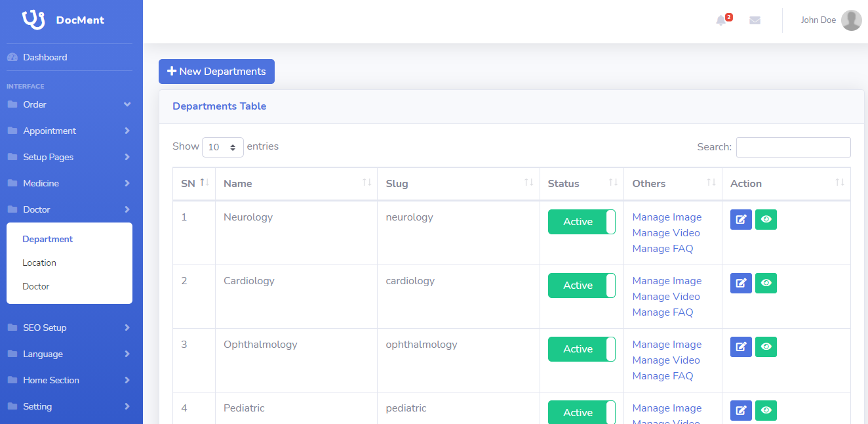Expand the Appointment sidebar section
868x424 pixels.
[x=69, y=131]
